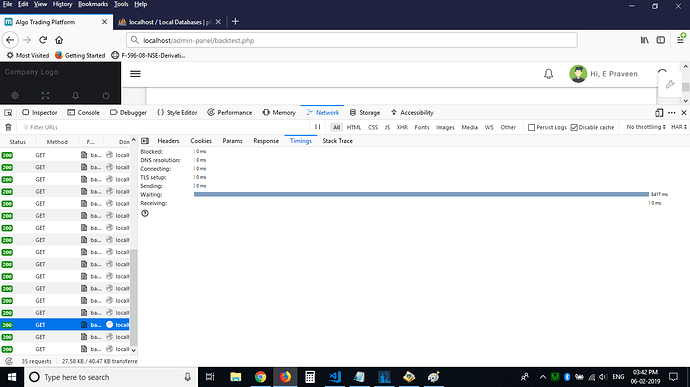Click the timings help question icon

[x=145, y=213]
